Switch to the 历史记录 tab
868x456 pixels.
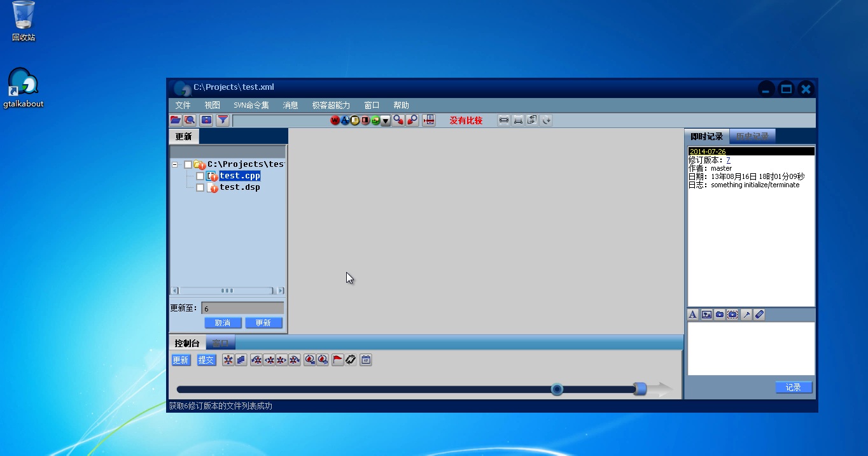(752, 136)
